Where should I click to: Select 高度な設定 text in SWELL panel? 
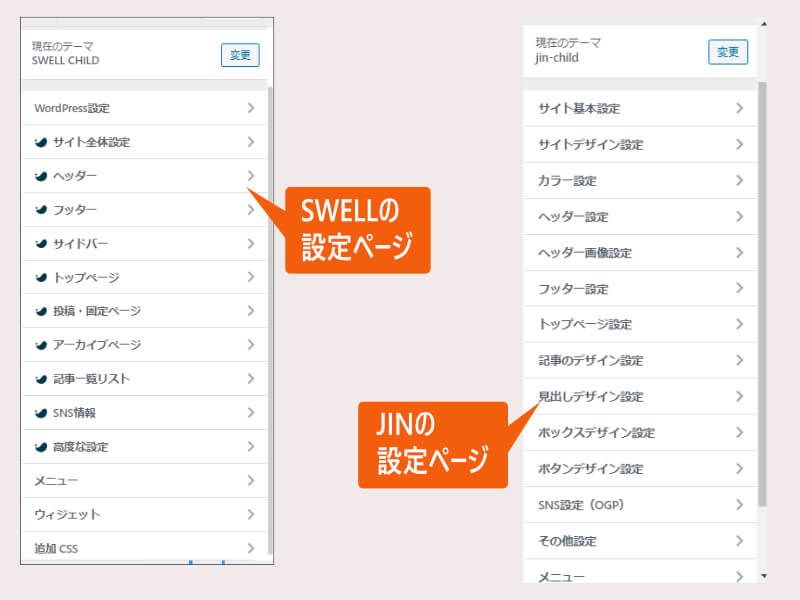(81, 447)
